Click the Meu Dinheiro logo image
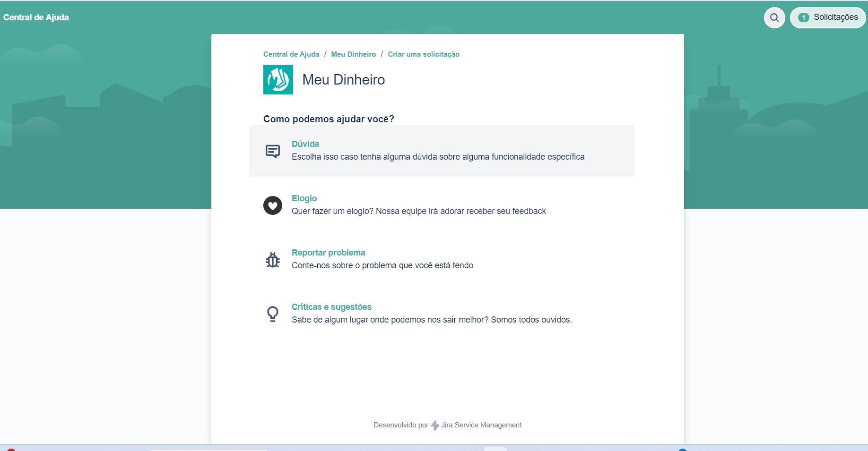Image resolution: width=868 pixels, height=451 pixels. (x=278, y=80)
